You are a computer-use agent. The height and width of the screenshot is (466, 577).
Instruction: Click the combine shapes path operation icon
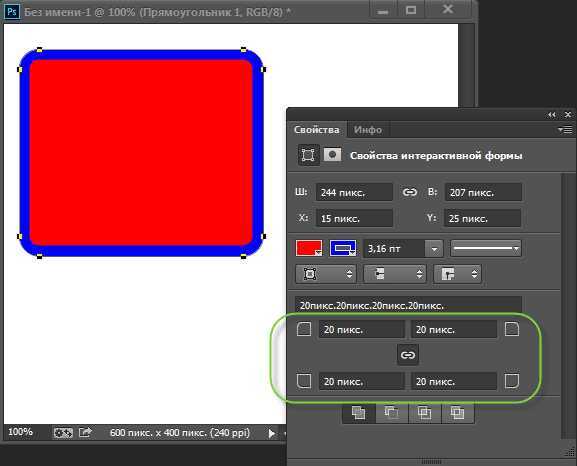pyautogui.click(x=359, y=413)
